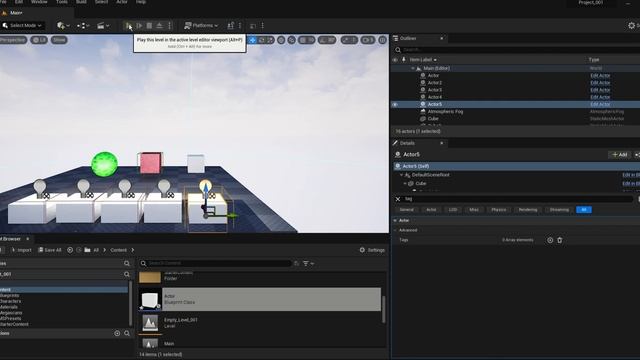Viewport: 640px width, 360px height.
Task: Toggle the rotation snap control
Action: pos(327,40)
